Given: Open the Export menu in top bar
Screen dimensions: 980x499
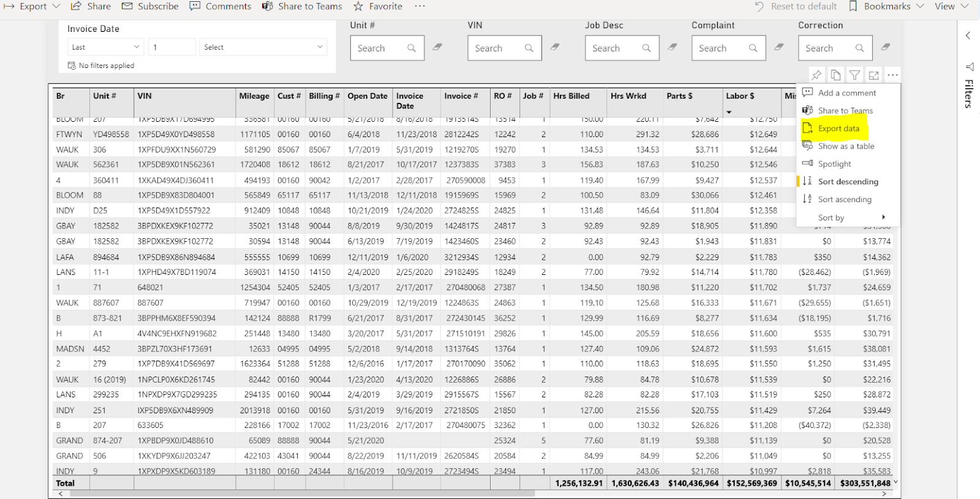Looking at the screenshot, I should (32, 6).
